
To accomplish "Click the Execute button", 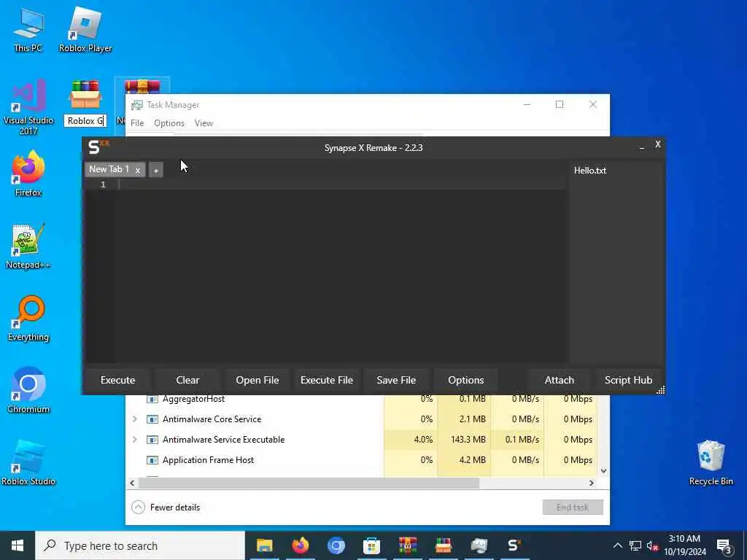I will [117, 380].
